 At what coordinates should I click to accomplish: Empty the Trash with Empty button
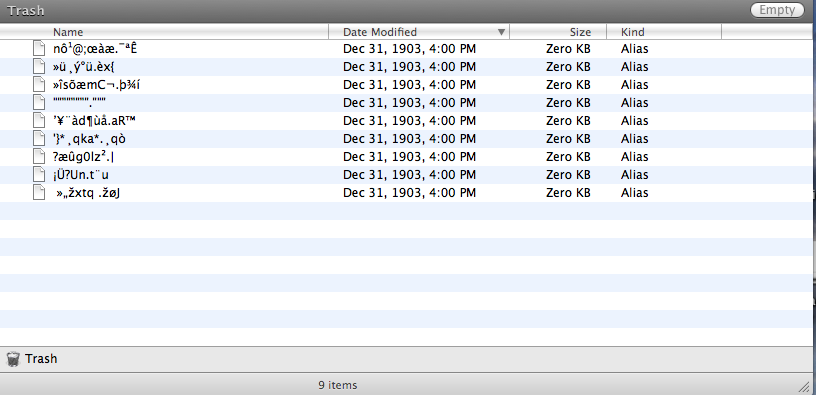coord(777,10)
